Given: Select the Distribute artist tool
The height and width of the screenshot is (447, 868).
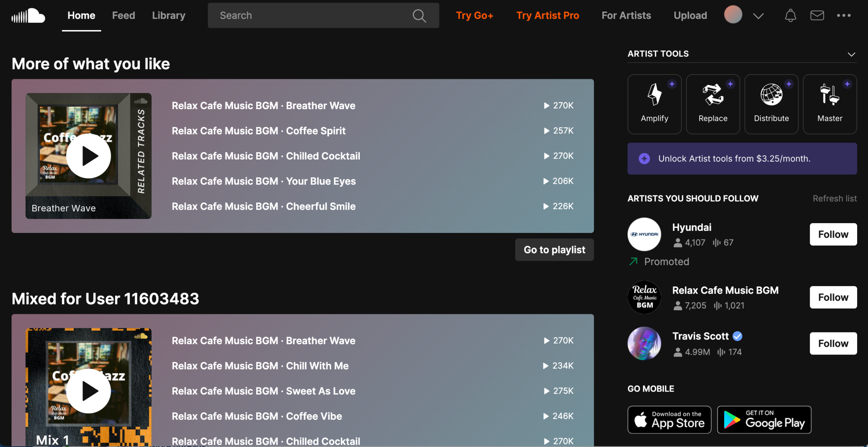Looking at the screenshot, I should (x=771, y=104).
